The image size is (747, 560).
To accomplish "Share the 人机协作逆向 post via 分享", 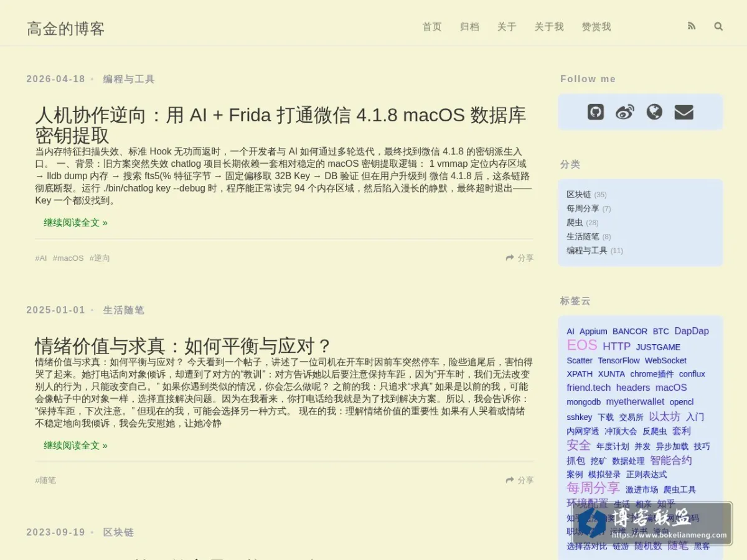I will 520,258.
